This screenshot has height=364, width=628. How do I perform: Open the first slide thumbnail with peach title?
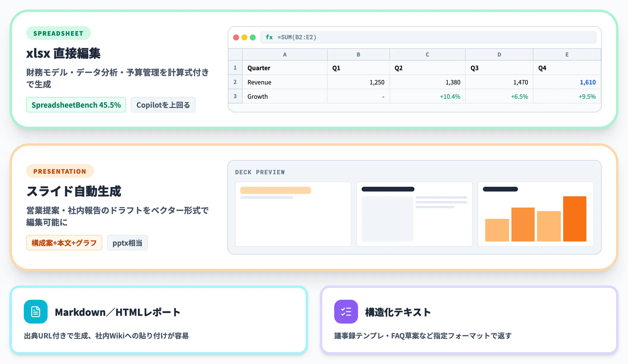coord(293,214)
